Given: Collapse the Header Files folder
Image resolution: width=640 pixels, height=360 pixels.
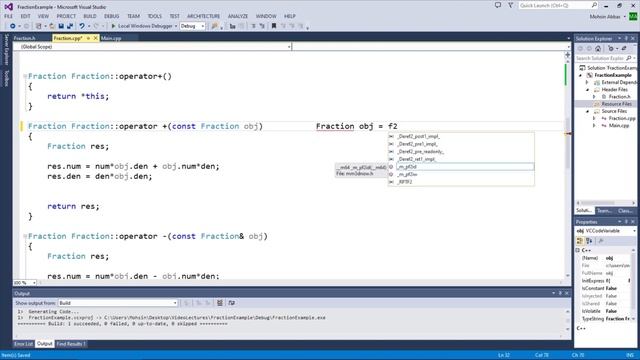Looking at the screenshot, I should coord(588,90).
